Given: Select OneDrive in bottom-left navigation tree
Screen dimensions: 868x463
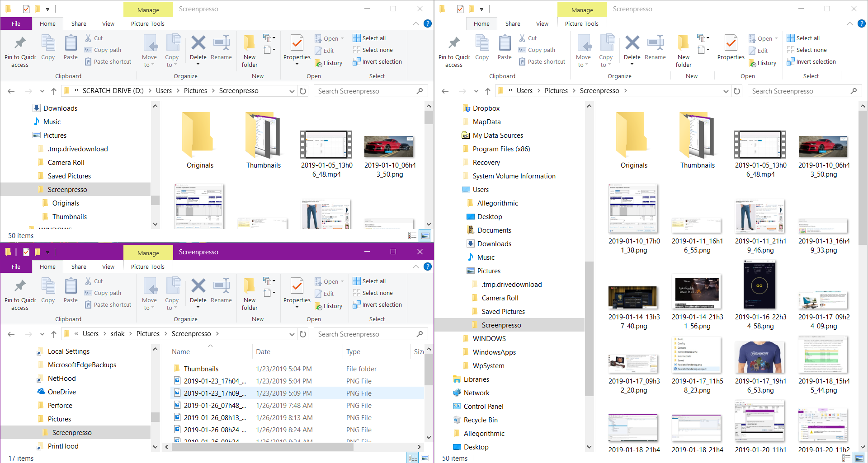Looking at the screenshot, I should click(x=61, y=392).
